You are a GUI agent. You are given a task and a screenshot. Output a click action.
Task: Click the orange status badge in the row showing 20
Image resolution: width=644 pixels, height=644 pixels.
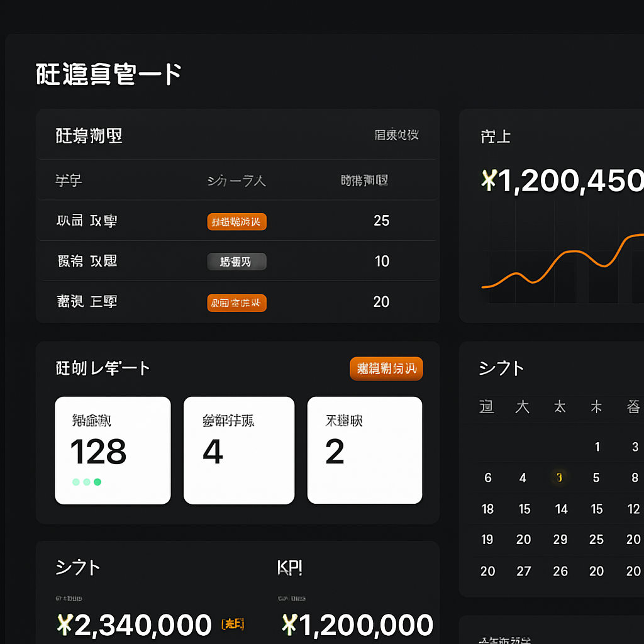pos(236,303)
